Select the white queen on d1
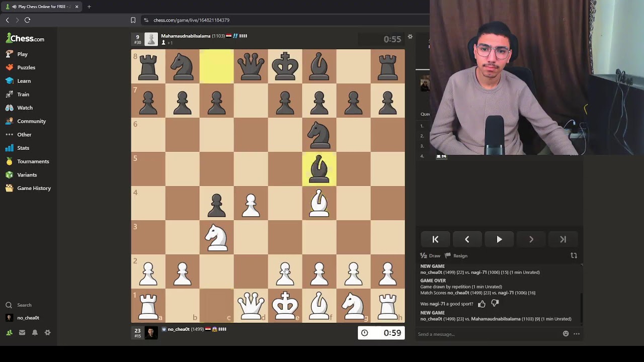 (251, 305)
